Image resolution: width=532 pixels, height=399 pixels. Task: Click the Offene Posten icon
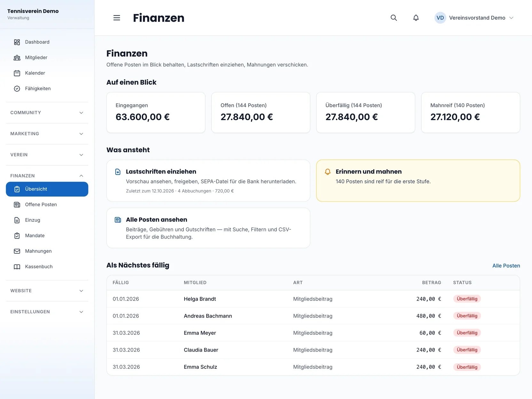(x=17, y=205)
